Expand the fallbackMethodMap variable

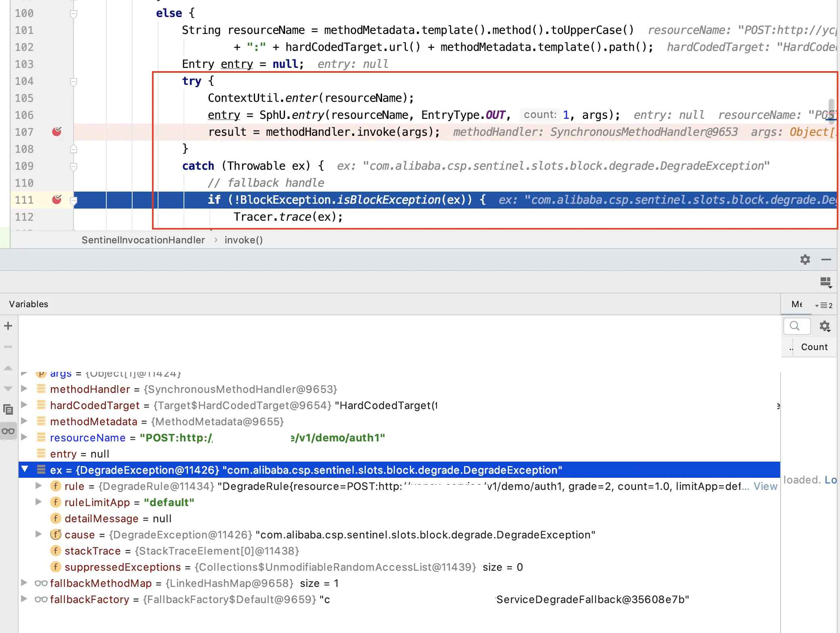pos(24,583)
